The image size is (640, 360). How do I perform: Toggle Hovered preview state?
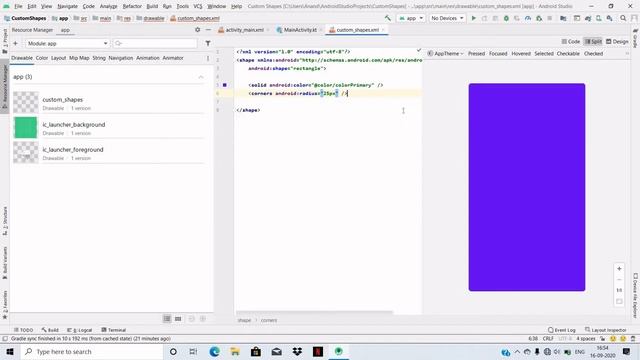tap(521, 53)
